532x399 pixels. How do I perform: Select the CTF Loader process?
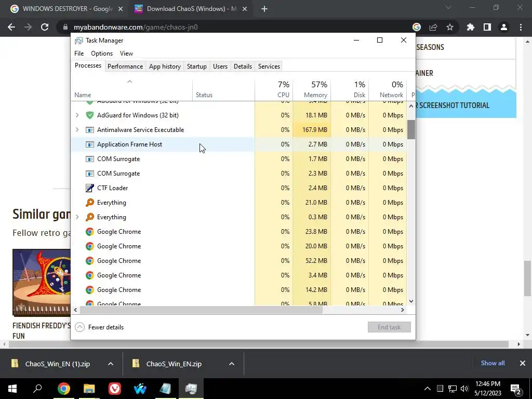click(239, 188)
